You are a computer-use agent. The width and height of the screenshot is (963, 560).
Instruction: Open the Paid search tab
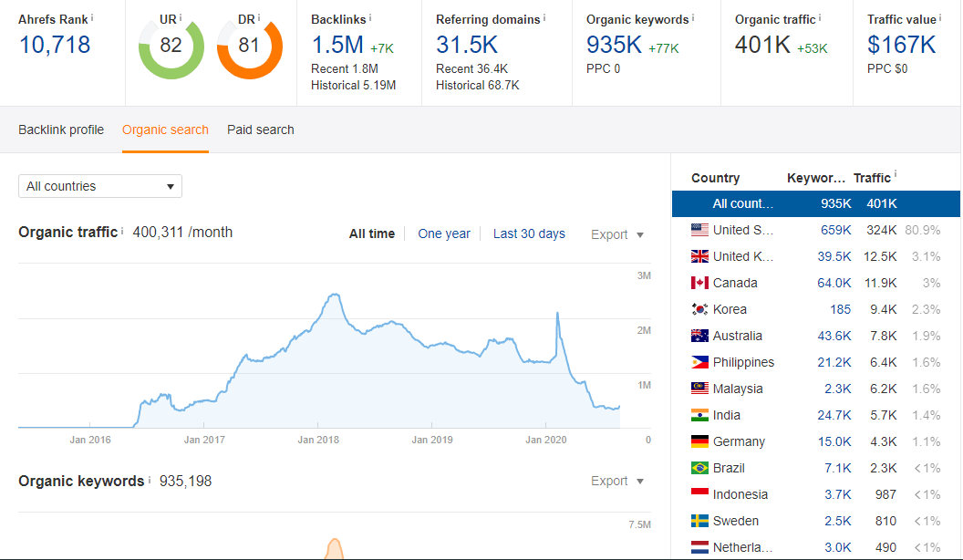260,130
